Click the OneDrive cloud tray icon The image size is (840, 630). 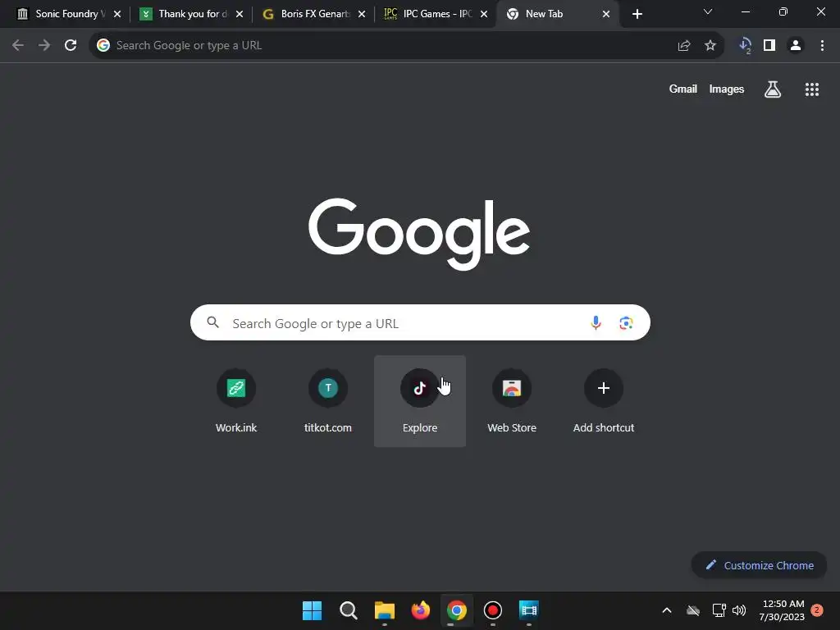(693, 610)
